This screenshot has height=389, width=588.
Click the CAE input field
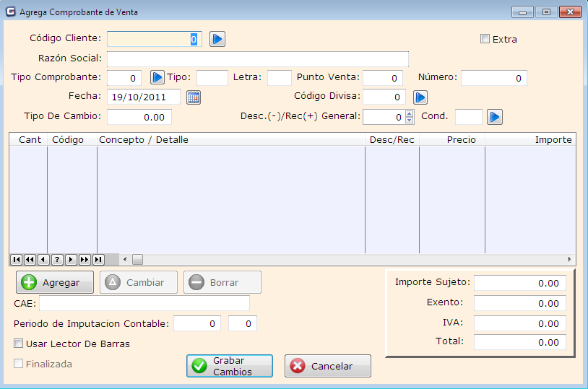144,303
